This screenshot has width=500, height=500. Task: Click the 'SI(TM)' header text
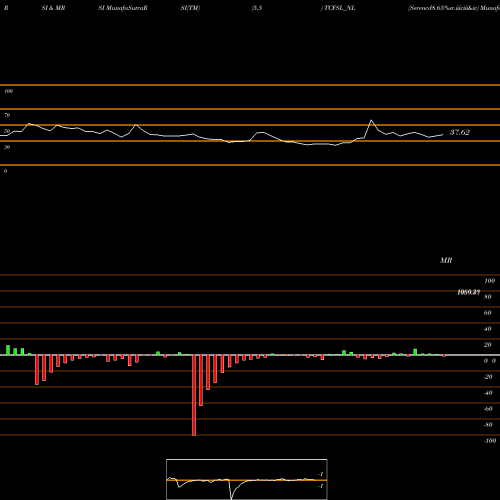(x=190, y=8)
